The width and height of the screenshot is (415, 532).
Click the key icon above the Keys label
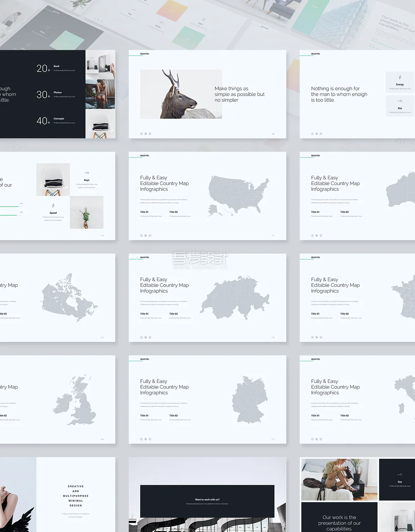pyautogui.click(x=87, y=173)
